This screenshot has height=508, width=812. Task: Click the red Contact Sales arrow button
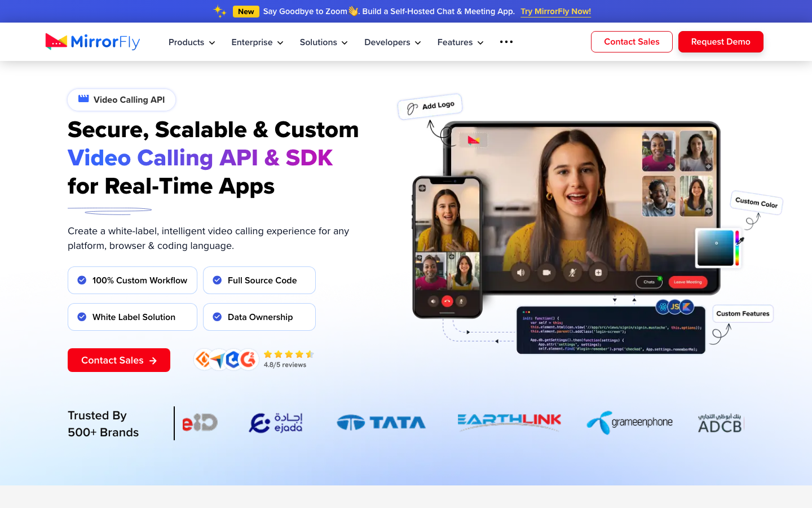pos(119,360)
